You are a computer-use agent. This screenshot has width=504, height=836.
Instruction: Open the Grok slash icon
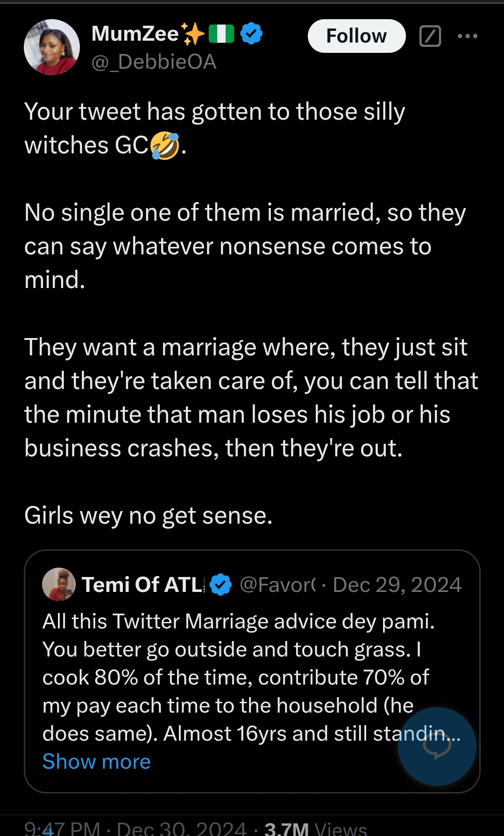430,36
